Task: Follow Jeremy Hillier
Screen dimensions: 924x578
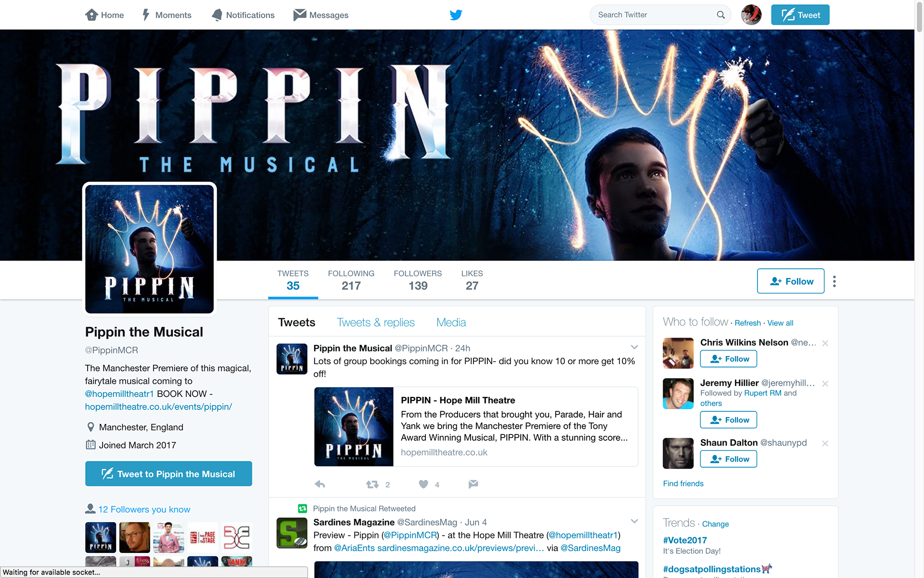Action: [x=728, y=420]
